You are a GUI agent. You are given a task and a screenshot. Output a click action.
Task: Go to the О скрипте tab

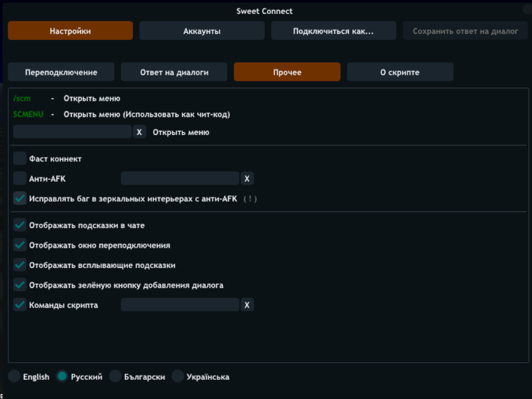(x=400, y=72)
